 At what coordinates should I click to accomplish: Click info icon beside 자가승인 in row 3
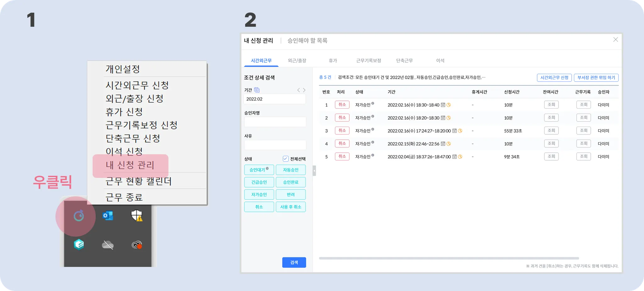[373, 129]
